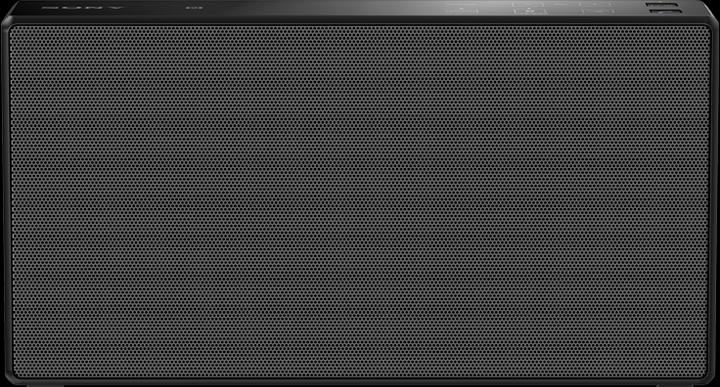Image resolution: width=720 pixels, height=387 pixels.
Task: Click the blank top strip between logo and controls
Action: (x=321, y=8)
